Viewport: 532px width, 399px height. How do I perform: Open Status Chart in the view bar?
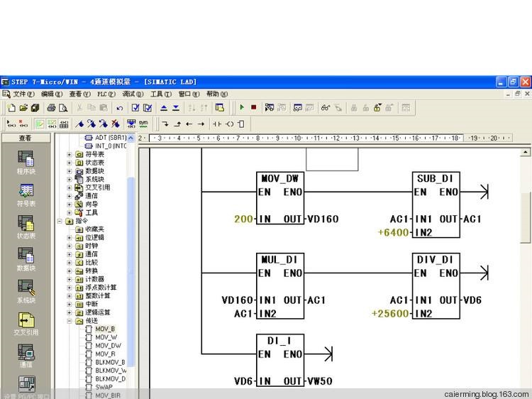[x=26, y=227]
